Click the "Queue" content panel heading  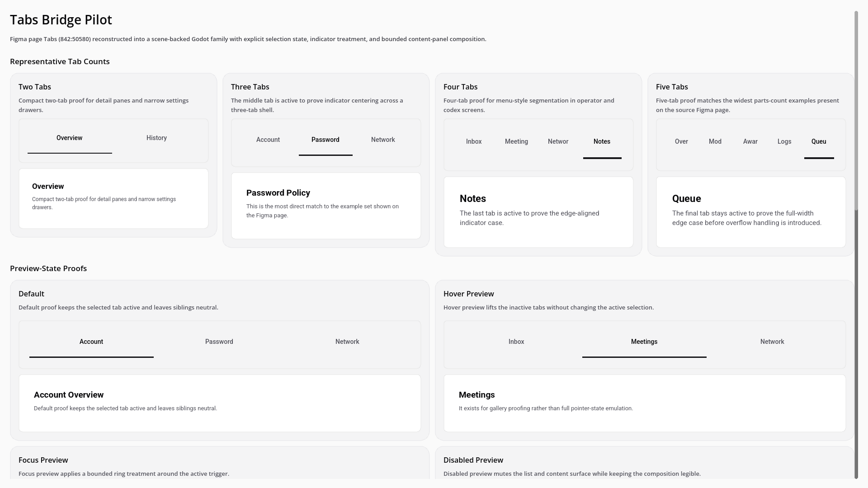[x=686, y=199]
